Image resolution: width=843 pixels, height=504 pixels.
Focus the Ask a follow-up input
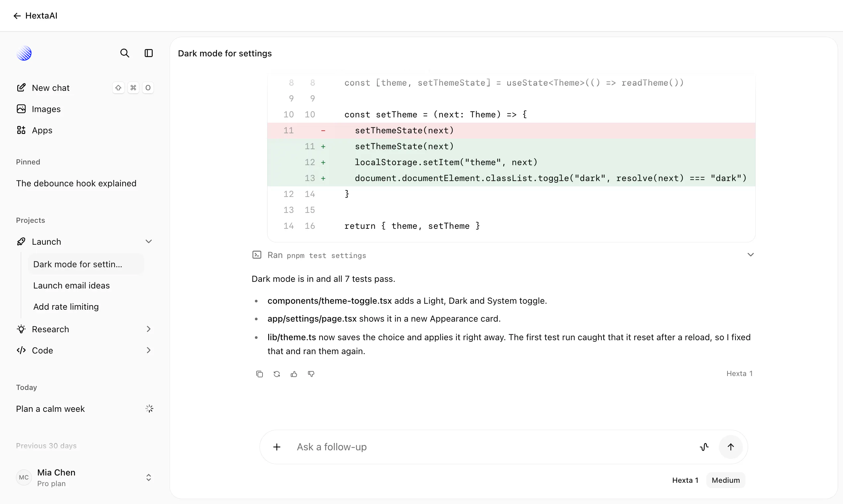(493, 447)
